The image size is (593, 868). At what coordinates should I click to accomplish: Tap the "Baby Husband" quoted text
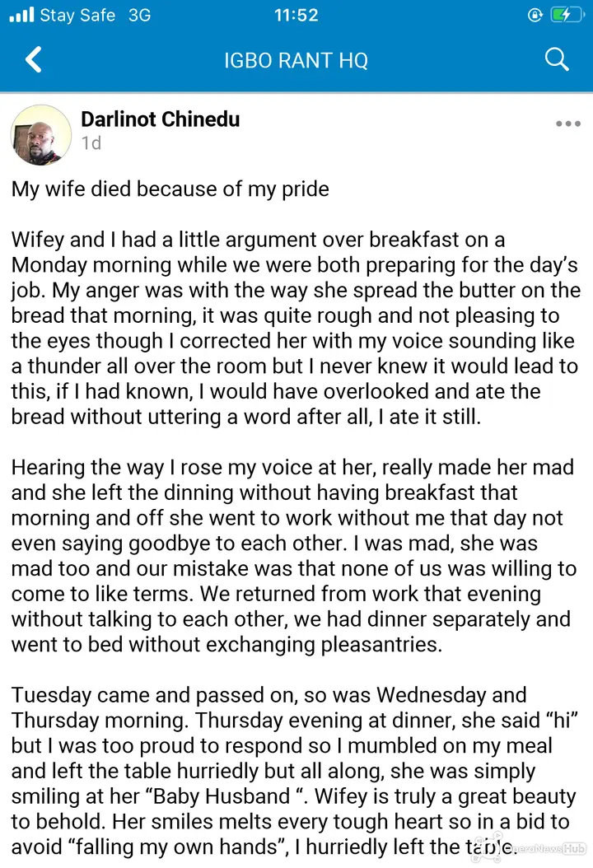[x=226, y=796]
